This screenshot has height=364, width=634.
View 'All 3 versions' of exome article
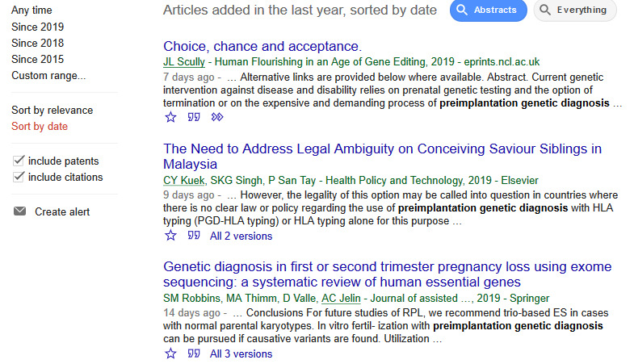point(241,354)
